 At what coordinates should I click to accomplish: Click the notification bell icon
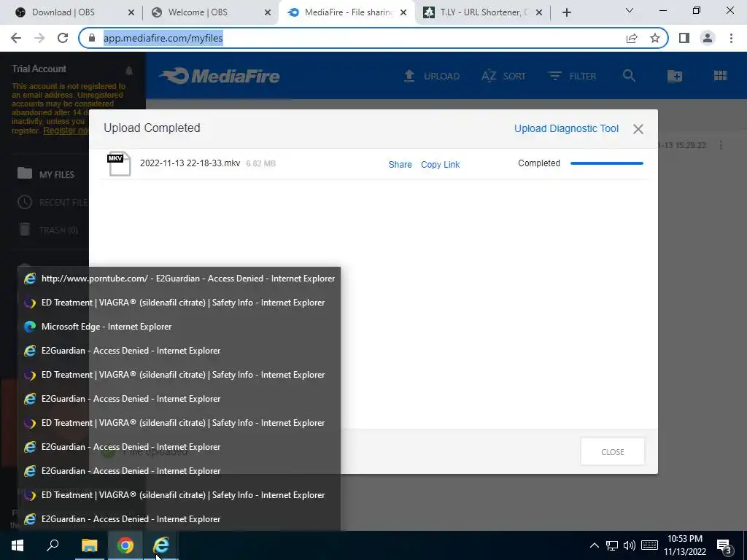tap(129, 71)
